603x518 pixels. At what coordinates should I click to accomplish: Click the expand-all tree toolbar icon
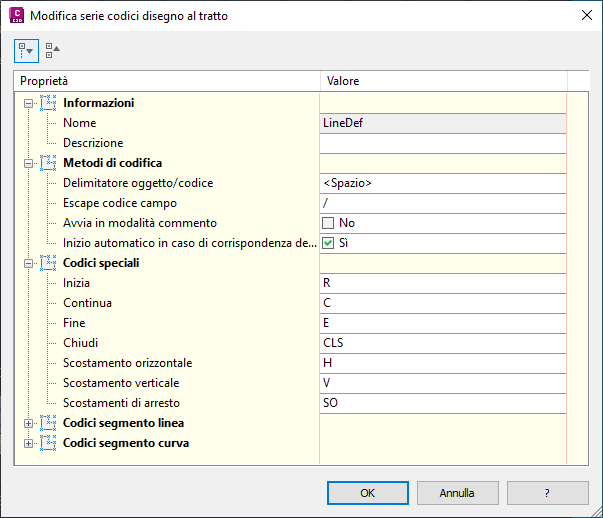26,49
